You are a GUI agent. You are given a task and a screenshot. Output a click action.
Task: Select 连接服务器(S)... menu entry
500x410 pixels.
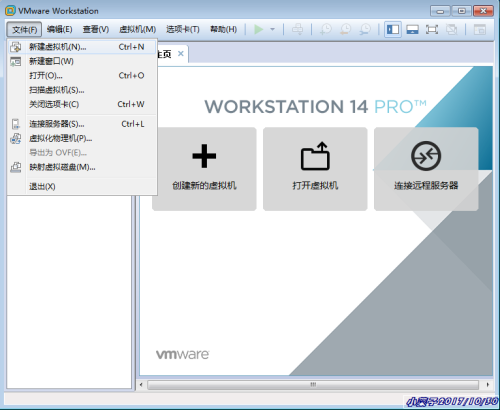coord(82,124)
